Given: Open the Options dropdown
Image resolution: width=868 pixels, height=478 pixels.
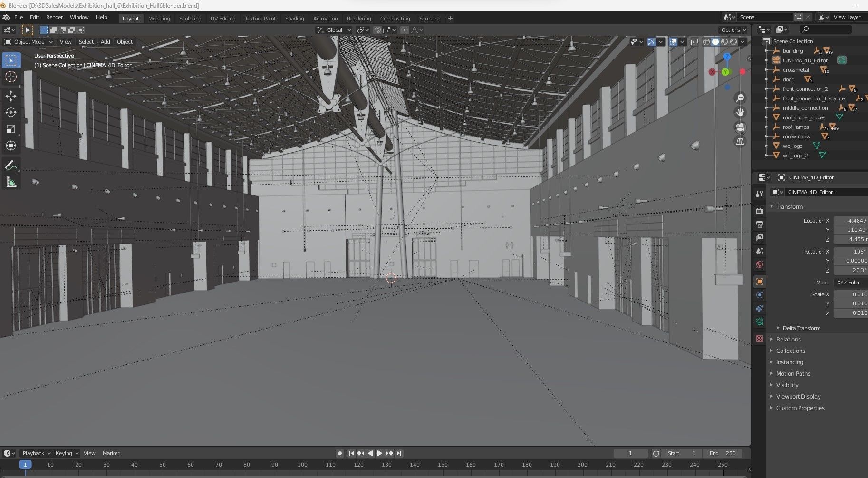Looking at the screenshot, I should [x=733, y=30].
